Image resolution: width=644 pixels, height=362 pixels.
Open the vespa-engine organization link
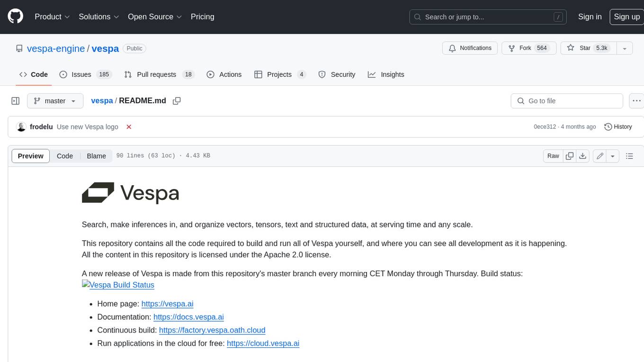click(x=56, y=48)
